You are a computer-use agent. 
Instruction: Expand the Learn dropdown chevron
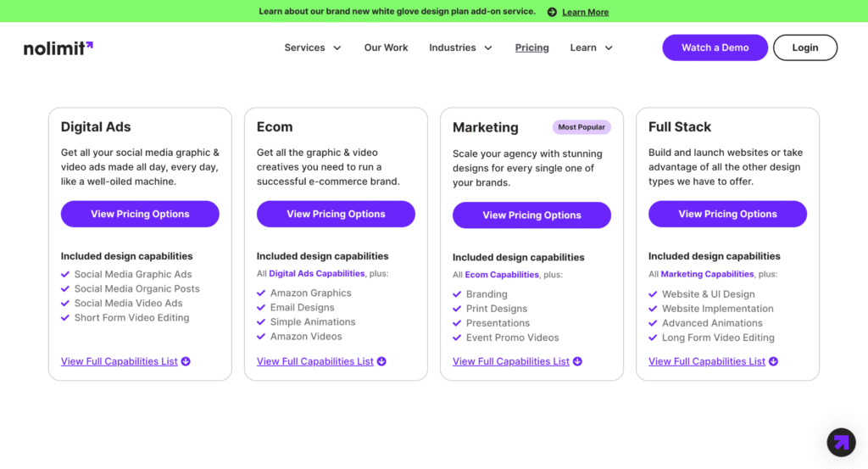click(x=609, y=48)
